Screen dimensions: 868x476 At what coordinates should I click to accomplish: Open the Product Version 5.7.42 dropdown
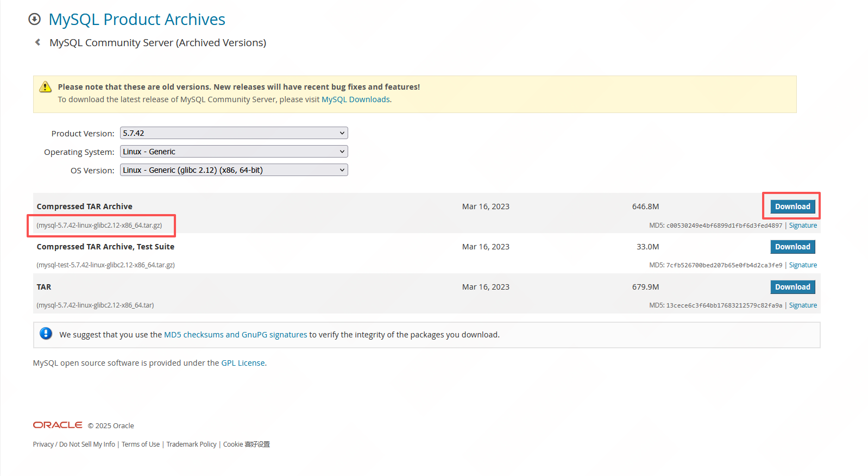click(x=234, y=133)
